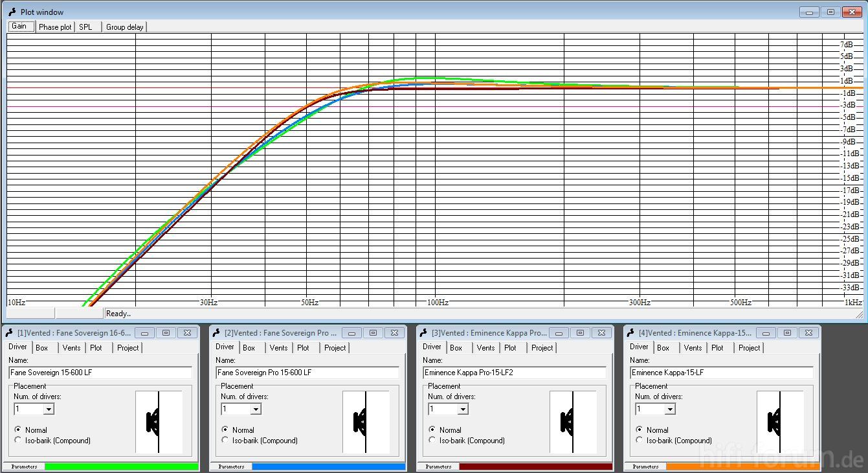This screenshot has height=473, width=868.
Task: Open Num. of drivers dropdown in first window
Action: tap(49, 410)
